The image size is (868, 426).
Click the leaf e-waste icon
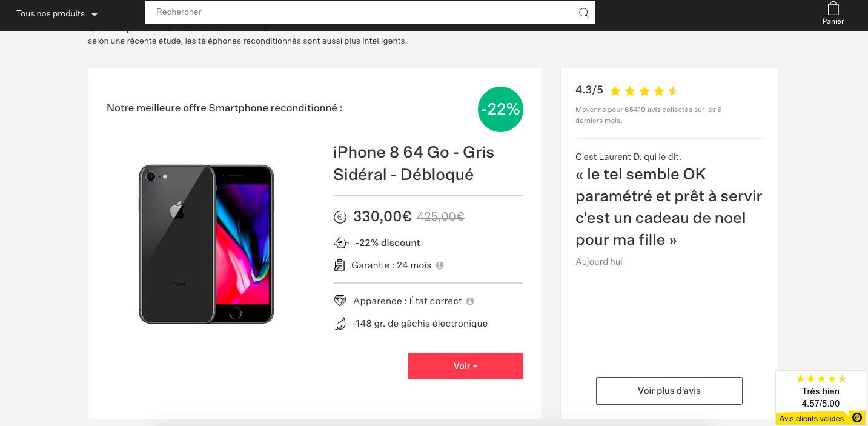coord(340,324)
